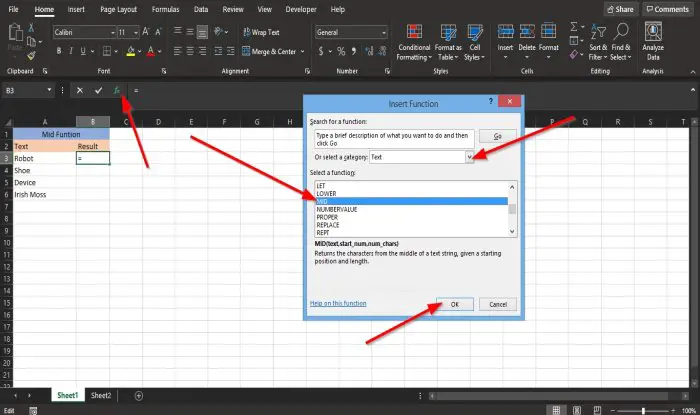Click the Share button
The width and height of the screenshot is (700, 415).
click(x=621, y=9)
